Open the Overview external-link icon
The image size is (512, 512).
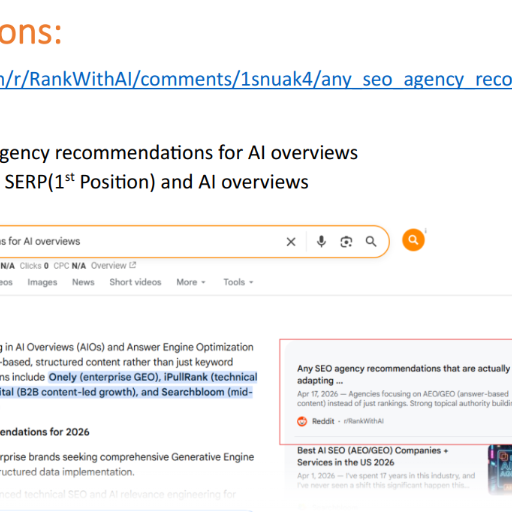point(133,265)
